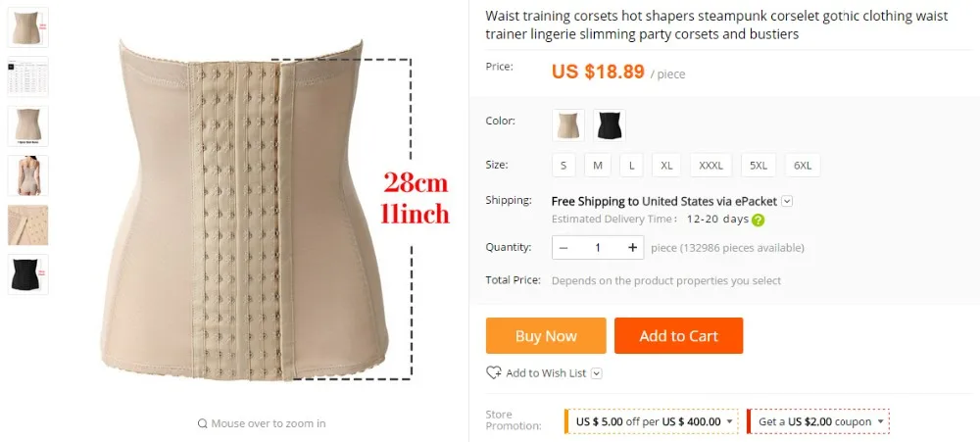This screenshot has height=442, width=980.
Task: Click the Buy Now button
Action: point(546,336)
